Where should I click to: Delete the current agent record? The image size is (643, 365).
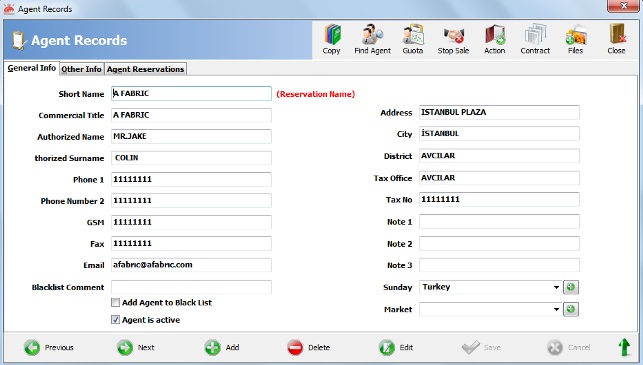pos(309,348)
